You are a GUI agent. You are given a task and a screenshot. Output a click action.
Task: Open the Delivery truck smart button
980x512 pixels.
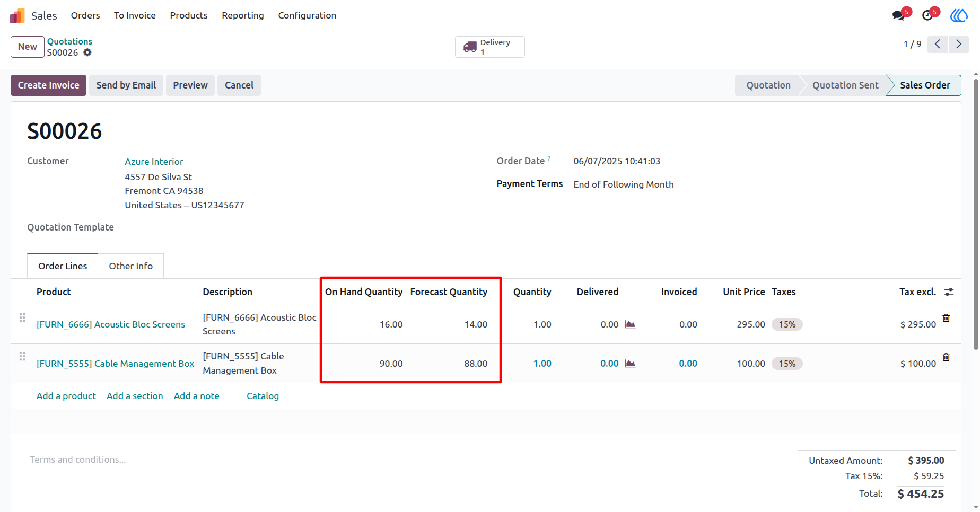click(489, 47)
